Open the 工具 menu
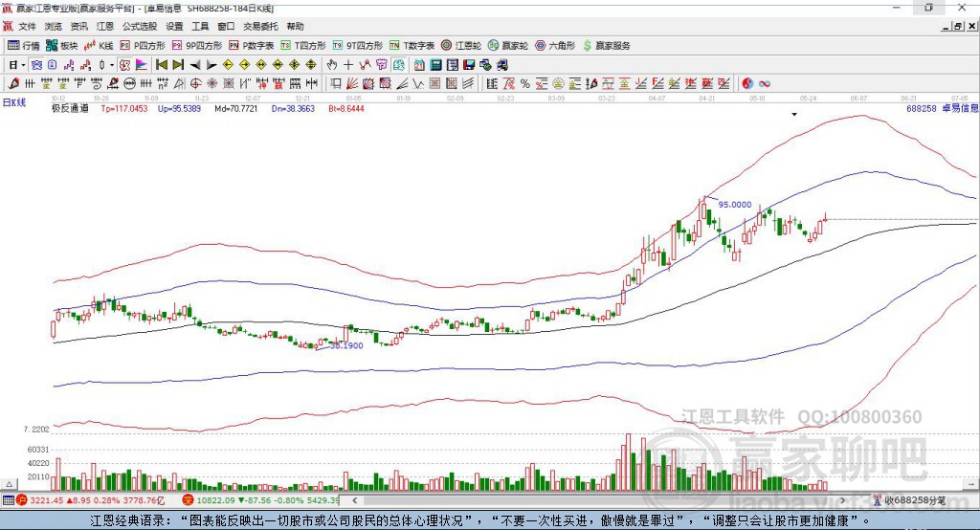 click(x=200, y=26)
